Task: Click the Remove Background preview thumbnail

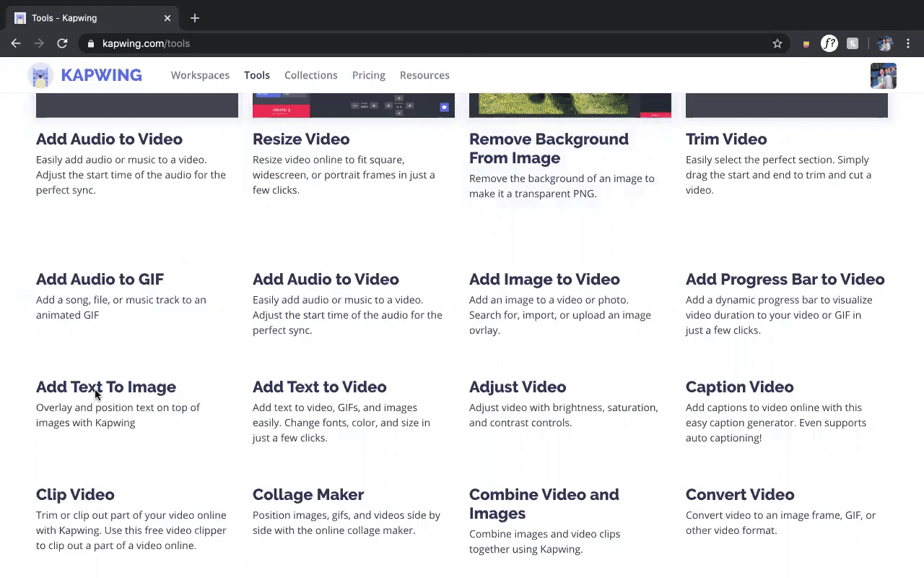Action: pos(570,105)
